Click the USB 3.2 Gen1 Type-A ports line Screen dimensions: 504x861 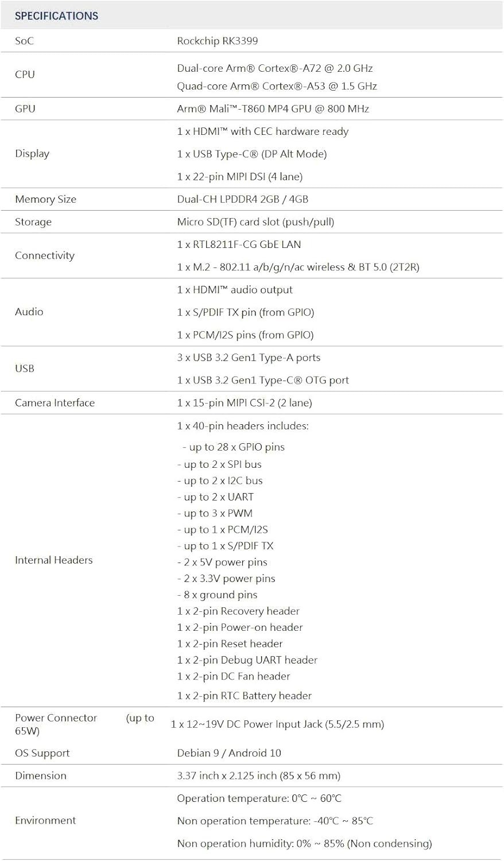coord(249,358)
